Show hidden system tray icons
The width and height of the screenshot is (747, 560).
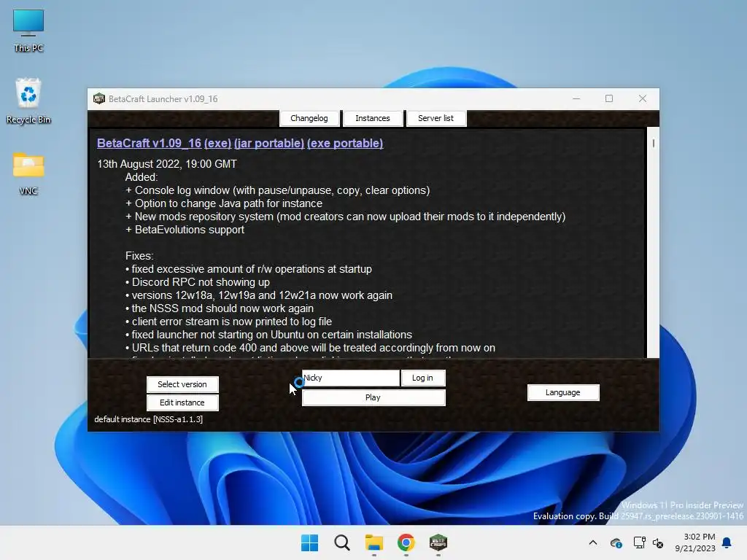[x=592, y=542]
